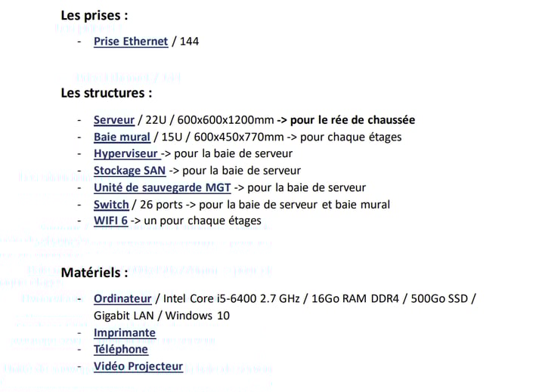This screenshot has height=392, width=536.
Task: Open the Ordinateur hyperlink
Action: click(122, 299)
